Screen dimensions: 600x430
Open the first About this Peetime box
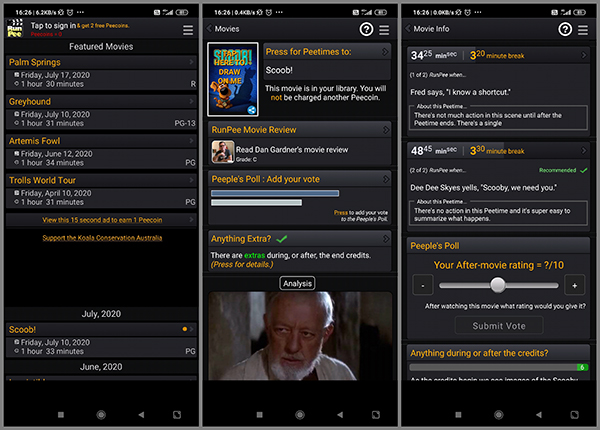click(x=498, y=117)
